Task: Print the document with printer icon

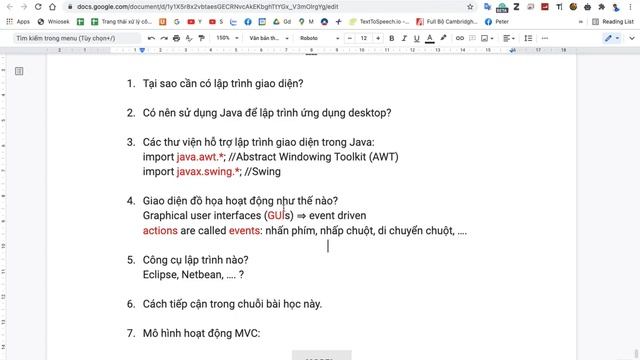Action: coord(176,38)
